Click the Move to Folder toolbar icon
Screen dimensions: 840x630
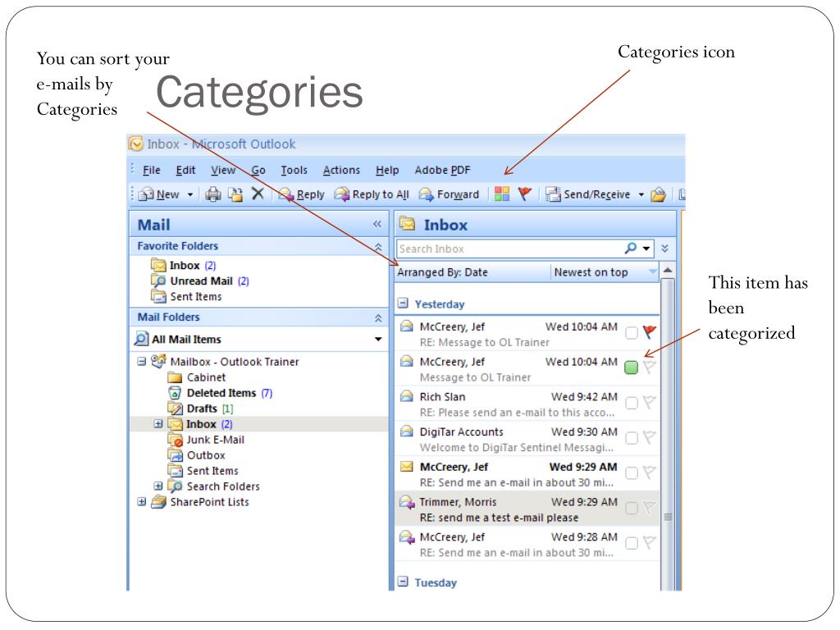point(235,194)
